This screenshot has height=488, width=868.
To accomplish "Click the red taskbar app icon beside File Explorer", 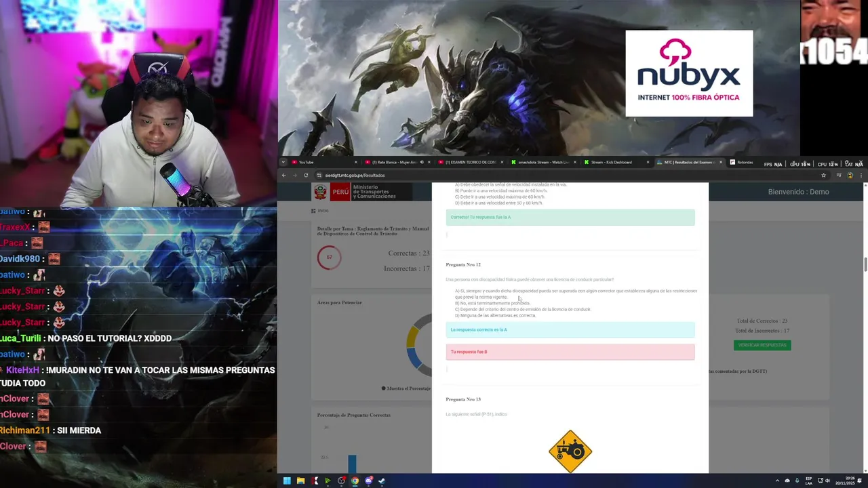I will pyautogui.click(x=314, y=481).
